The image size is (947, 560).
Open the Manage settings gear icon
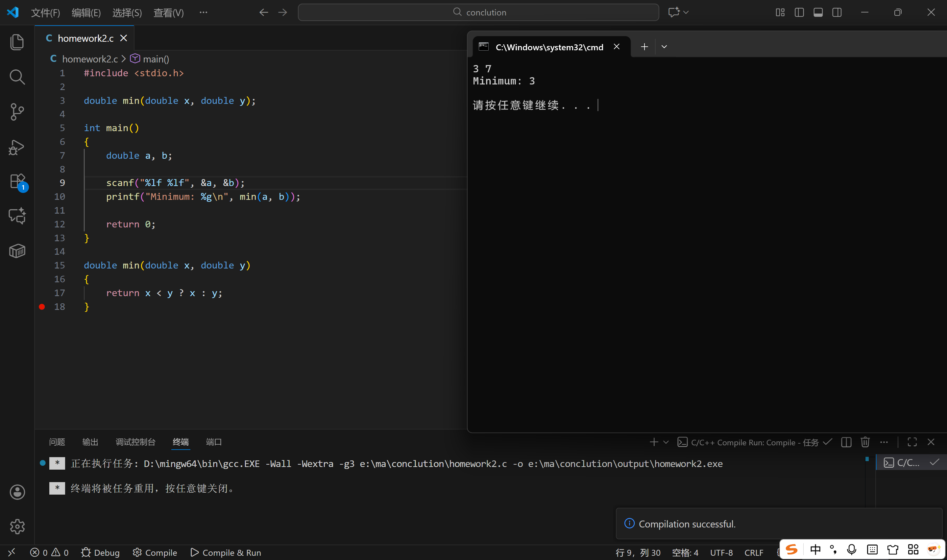coord(17,526)
